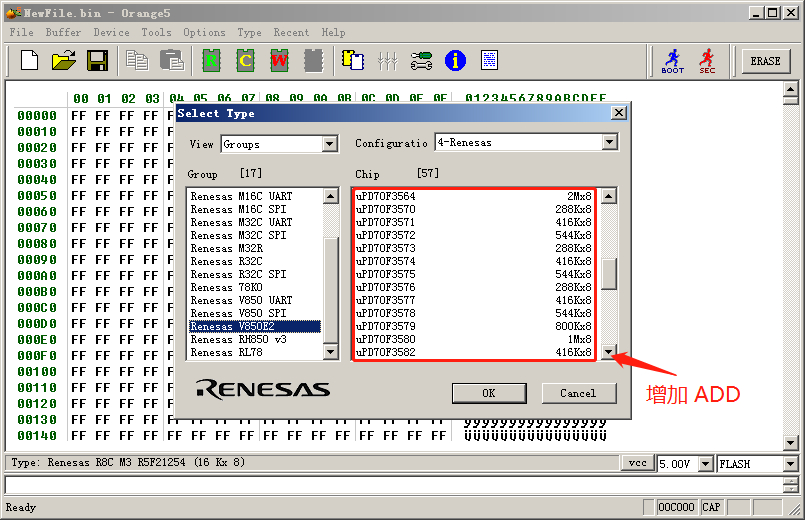Open the Buffer menu

point(64,32)
